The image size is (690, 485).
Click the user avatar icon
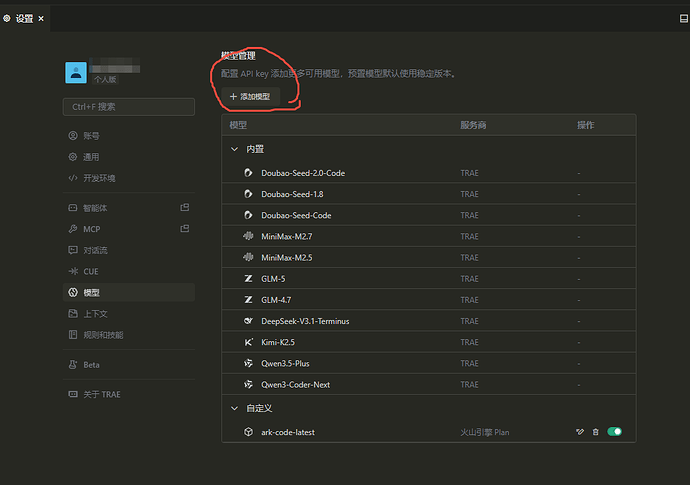click(x=76, y=73)
